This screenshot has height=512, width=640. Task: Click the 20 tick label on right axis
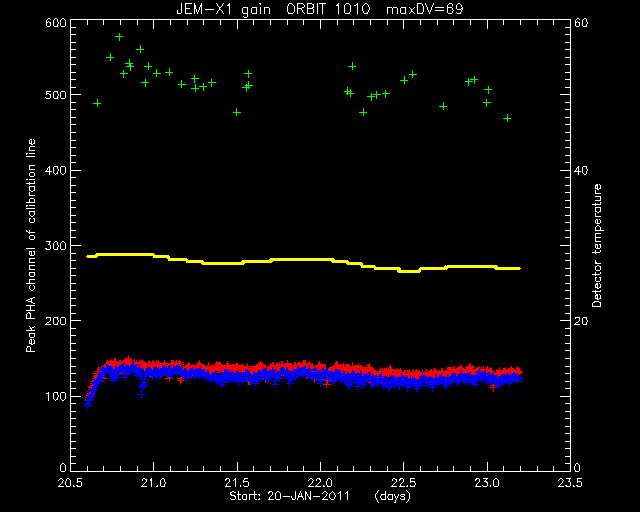coord(581,321)
